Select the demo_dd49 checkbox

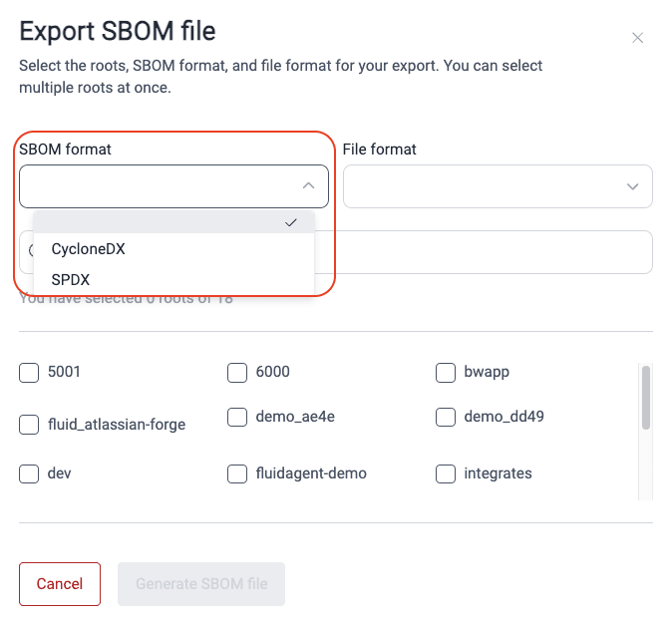tap(446, 417)
